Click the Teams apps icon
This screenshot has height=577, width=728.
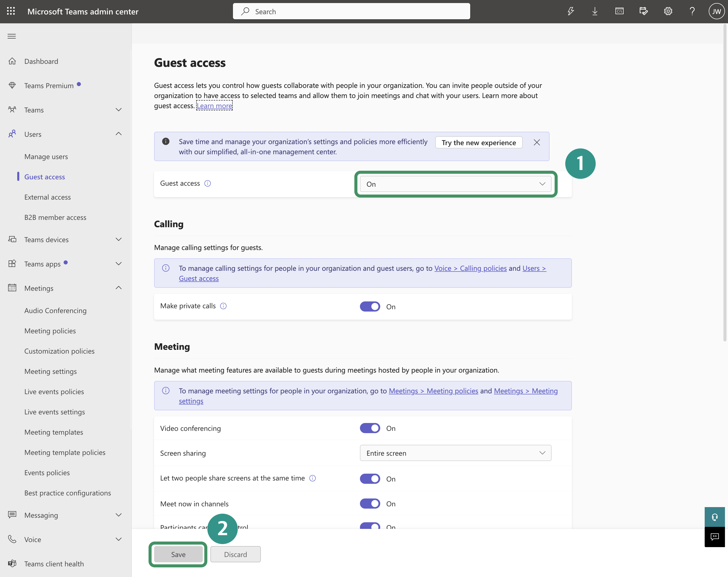(12, 263)
